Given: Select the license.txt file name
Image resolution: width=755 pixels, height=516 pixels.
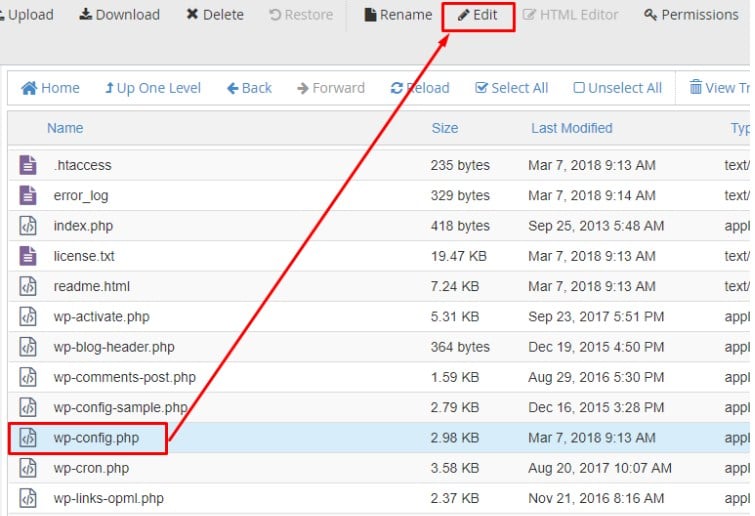Looking at the screenshot, I should [x=84, y=256].
